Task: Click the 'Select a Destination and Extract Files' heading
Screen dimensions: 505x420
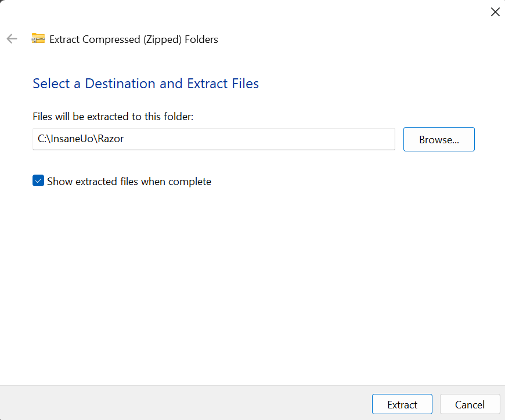Action: coord(146,84)
